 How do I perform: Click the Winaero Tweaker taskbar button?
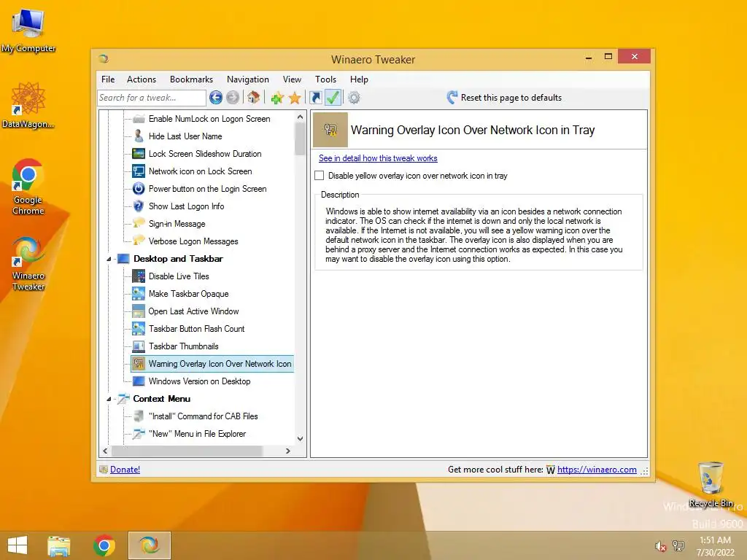149,545
